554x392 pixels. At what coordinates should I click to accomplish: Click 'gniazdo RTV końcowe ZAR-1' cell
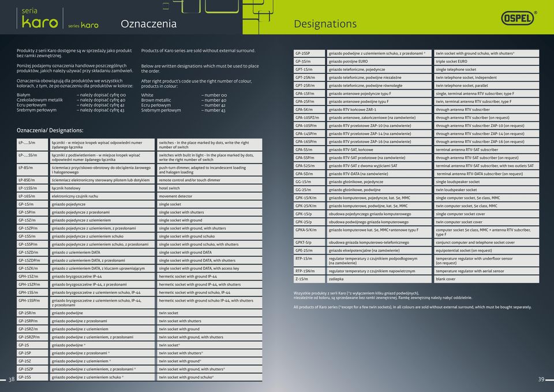click(379, 110)
